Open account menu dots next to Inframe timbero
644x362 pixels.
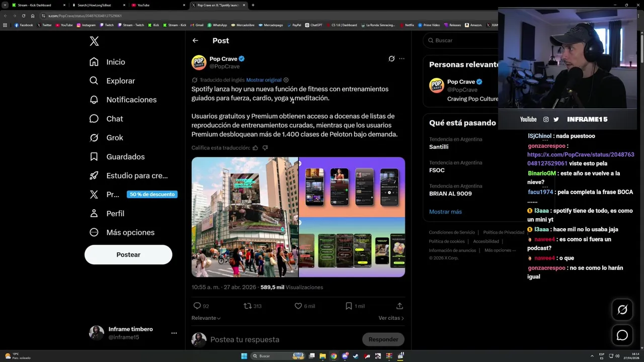coord(174,333)
